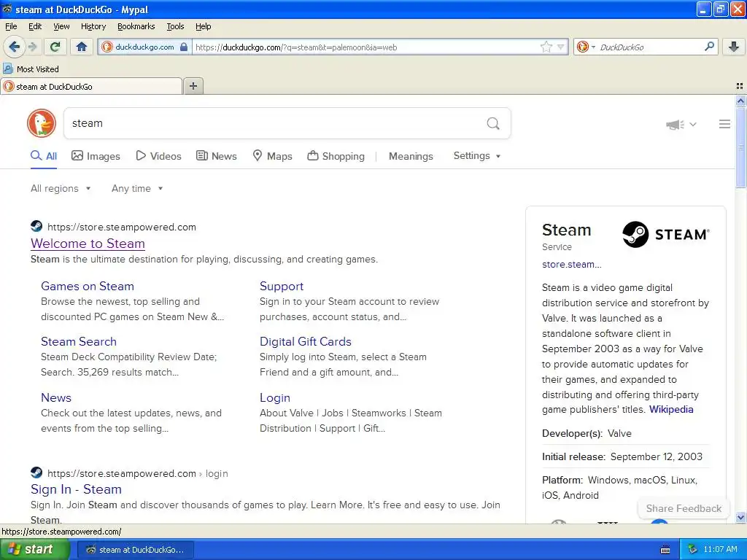
Task: Open the 'Sign In - Steam' result
Action: point(76,489)
